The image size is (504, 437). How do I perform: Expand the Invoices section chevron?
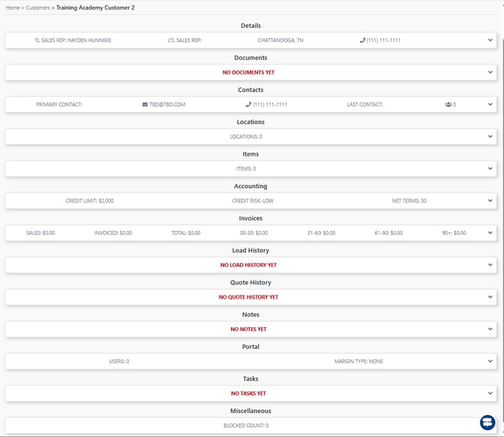(x=490, y=233)
